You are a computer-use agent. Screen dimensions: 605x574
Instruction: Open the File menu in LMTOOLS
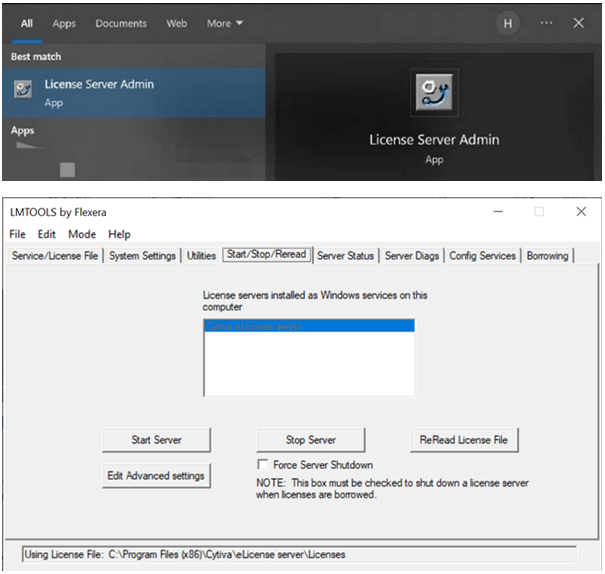coord(17,234)
